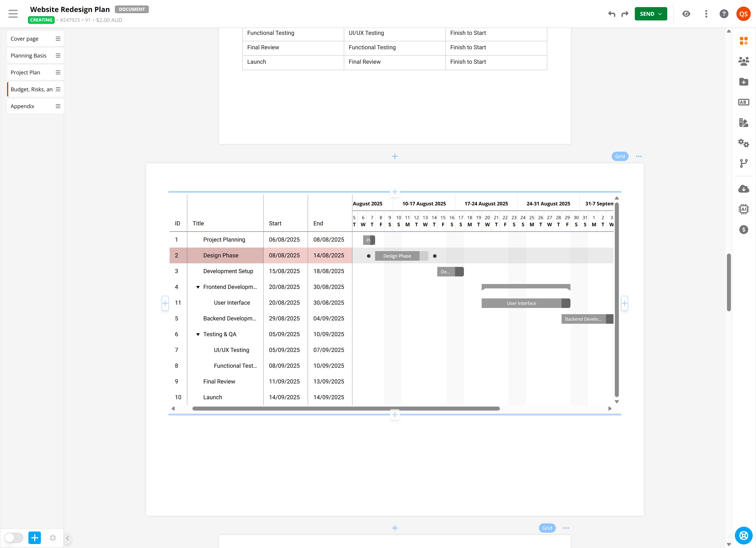Collapse the Frontend Development task group

coord(198,287)
